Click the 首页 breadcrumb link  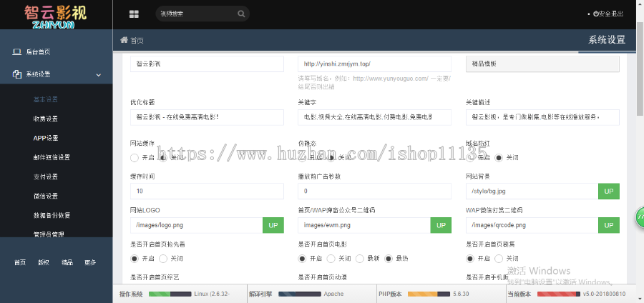tap(137, 41)
